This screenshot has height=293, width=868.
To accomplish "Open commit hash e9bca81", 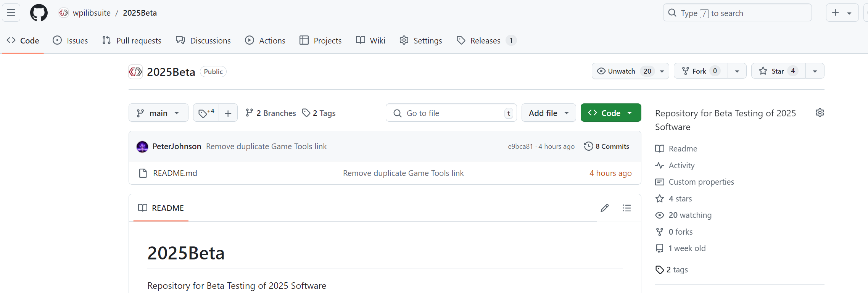I will tap(520, 146).
